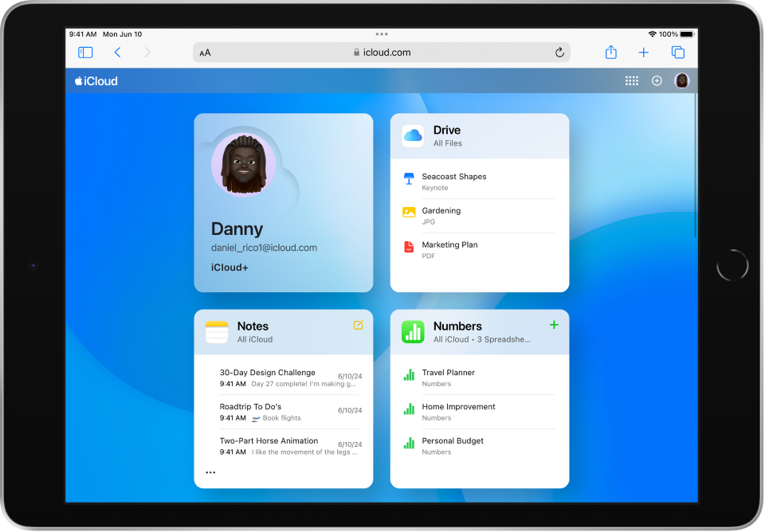Show the tab overview
The width and height of the screenshot is (765, 532).
click(x=678, y=53)
